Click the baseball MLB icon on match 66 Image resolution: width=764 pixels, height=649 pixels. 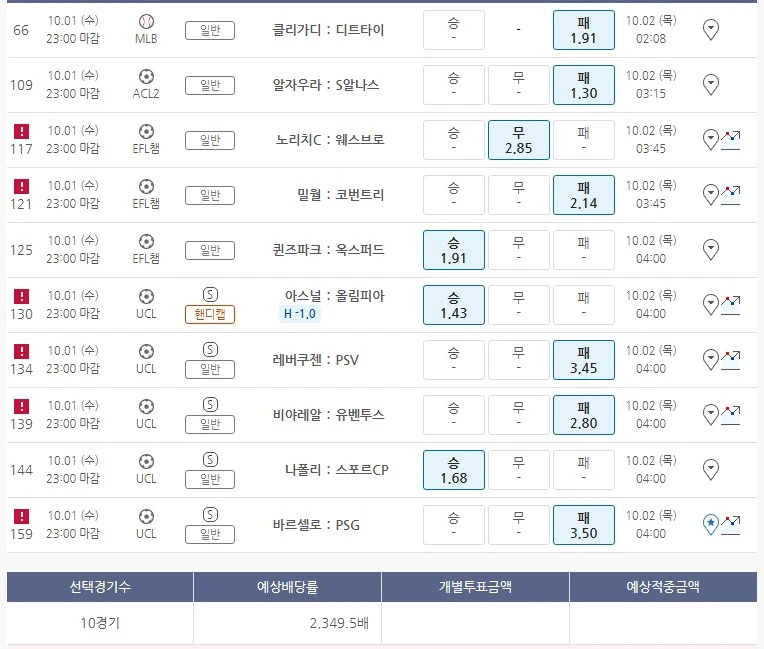[x=146, y=21]
